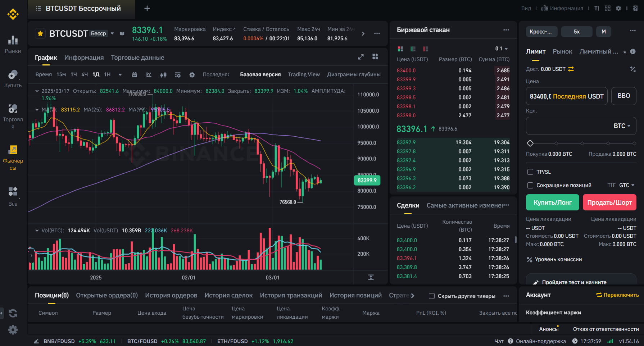Open the calendar icon in the chart toolbar
Image resolution: width=644 pixels, height=346 pixels.
point(135,75)
